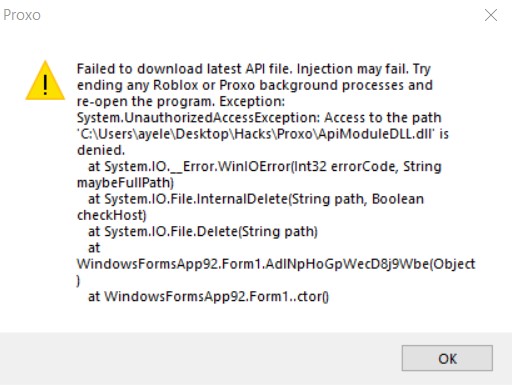This screenshot has width=512, height=385.
Task: Click the Proxo window title
Action: 22,15
